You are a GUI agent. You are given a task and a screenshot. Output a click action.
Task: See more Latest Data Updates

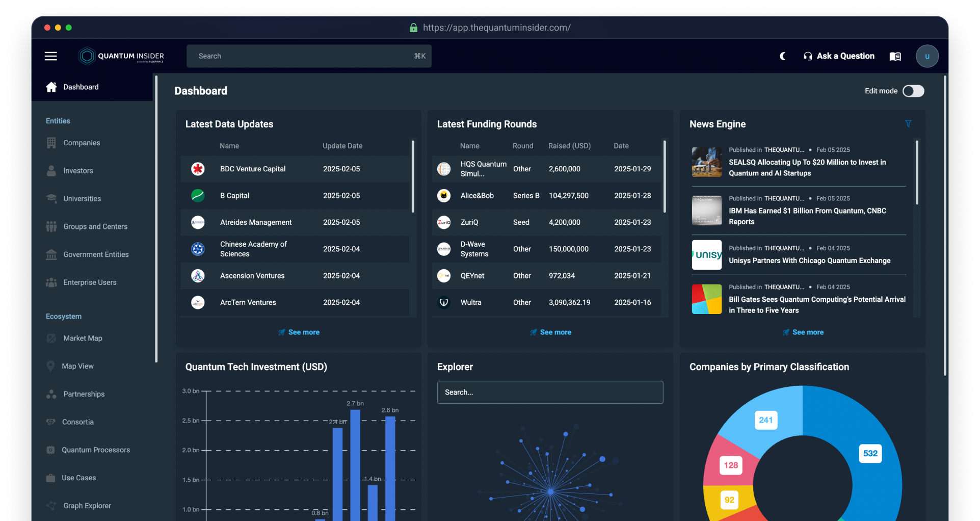point(299,332)
